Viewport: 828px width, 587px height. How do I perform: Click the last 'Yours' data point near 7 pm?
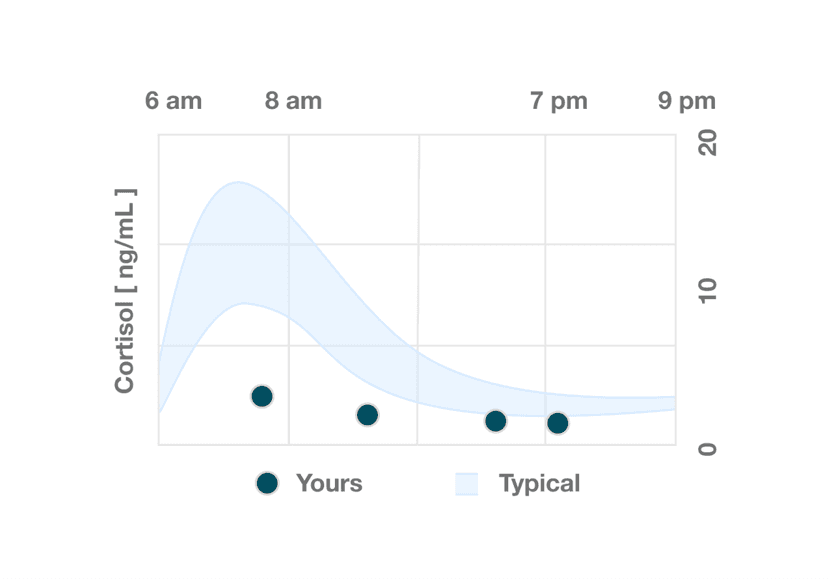tap(558, 423)
